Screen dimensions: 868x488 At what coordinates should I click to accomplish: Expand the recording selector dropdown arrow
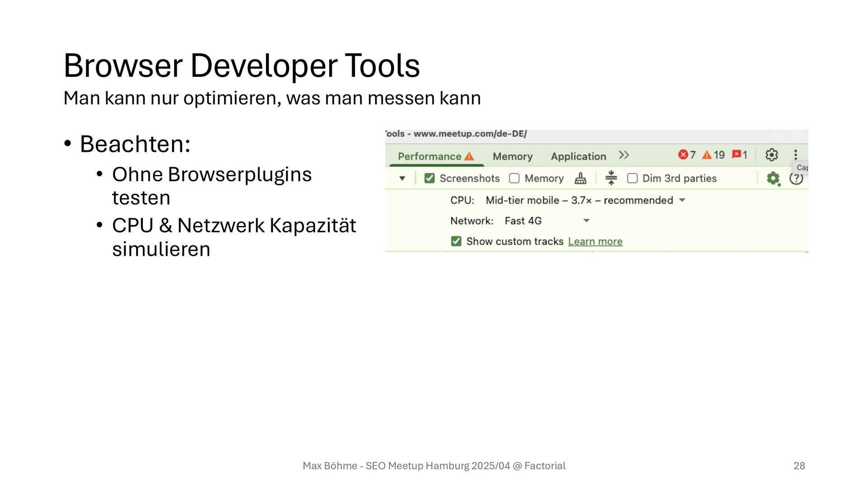pyautogui.click(x=402, y=178)
